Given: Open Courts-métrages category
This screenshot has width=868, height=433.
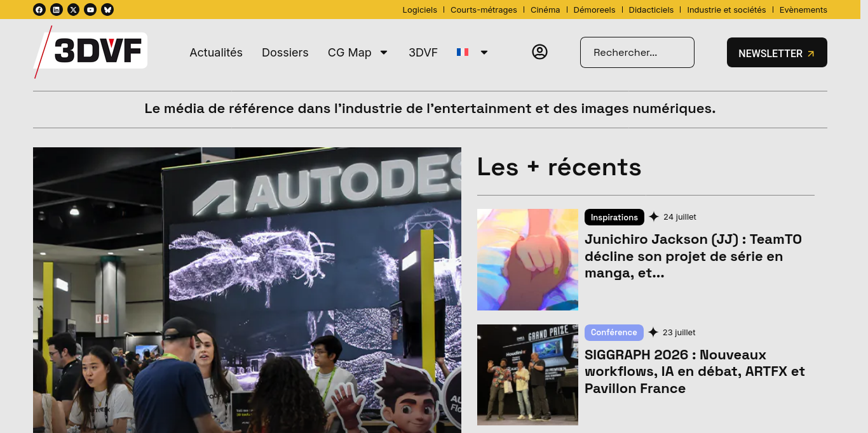Looking at the screenshot, I should point(484,10).
